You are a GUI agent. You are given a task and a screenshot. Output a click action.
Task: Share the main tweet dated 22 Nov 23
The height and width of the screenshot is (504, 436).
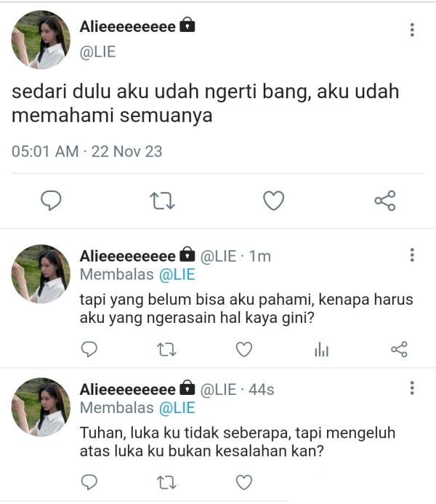tap(385, 201)
